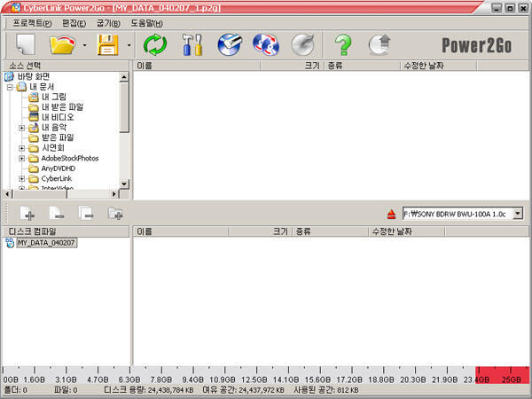Click the 사용된 공간: 812 KB status text
Image resolution: width=532 pixels, height=399 pixels.
(325, 390)
